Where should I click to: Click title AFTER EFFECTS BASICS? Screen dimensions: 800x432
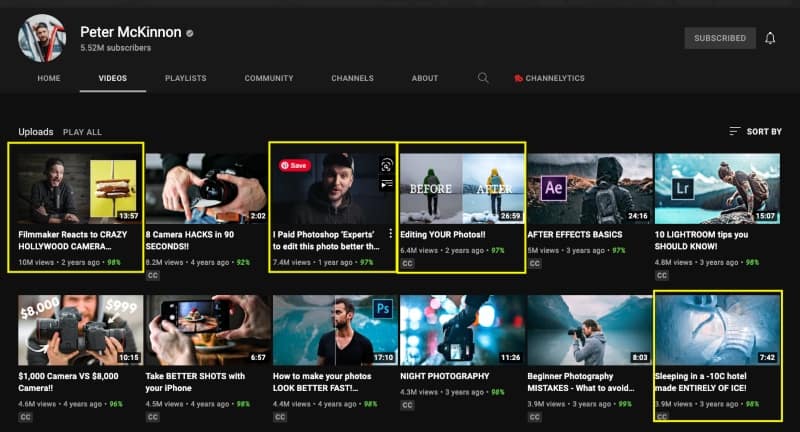[574, 235]
